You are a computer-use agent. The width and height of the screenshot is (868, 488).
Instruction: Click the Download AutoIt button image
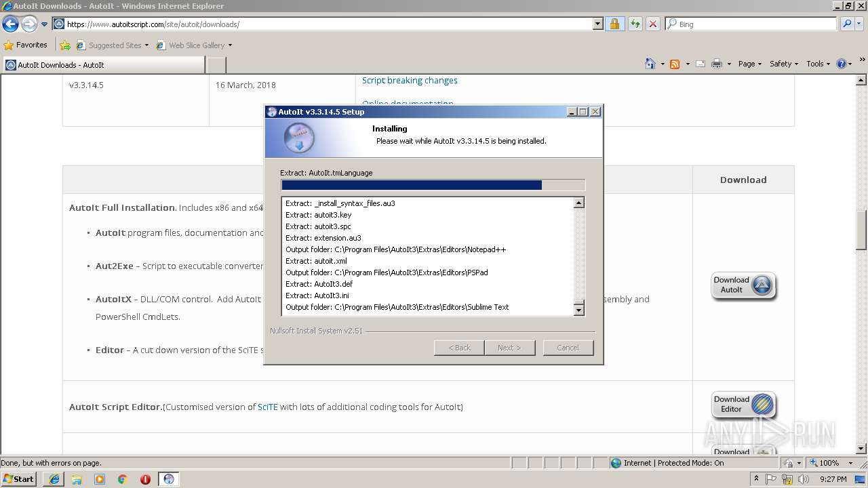click(x=743, y=285)
